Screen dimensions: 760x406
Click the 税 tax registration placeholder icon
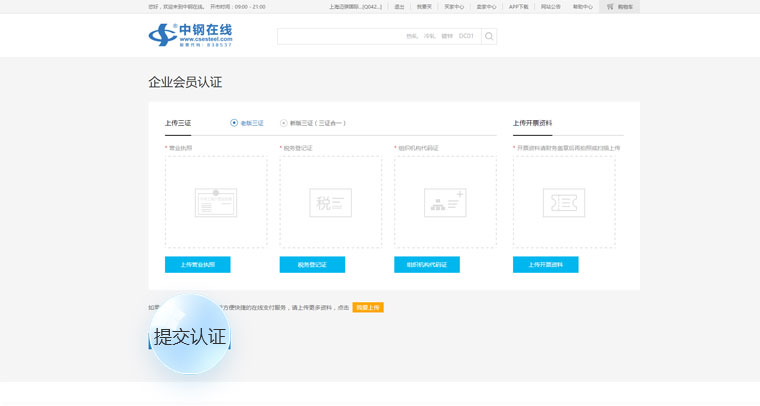330,203
